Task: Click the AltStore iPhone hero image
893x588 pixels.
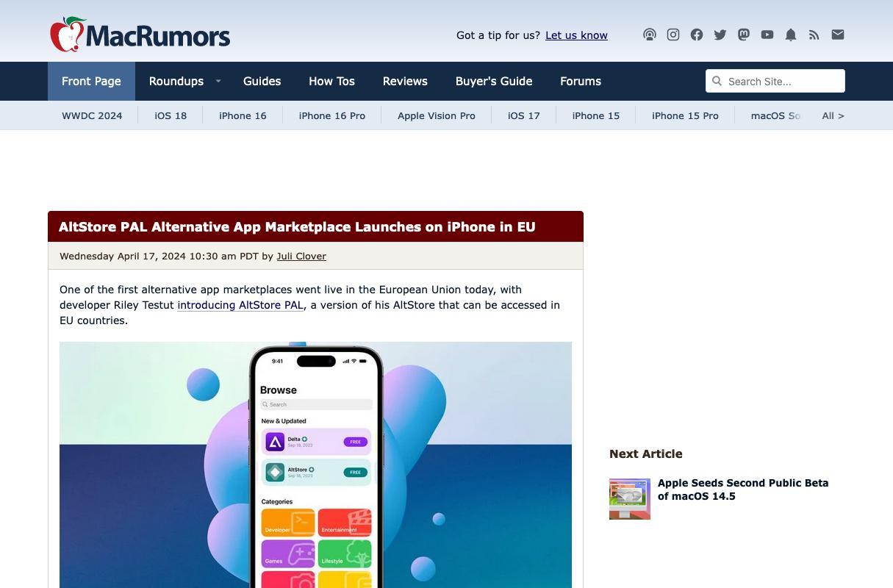Action: [x=315, y=465]
